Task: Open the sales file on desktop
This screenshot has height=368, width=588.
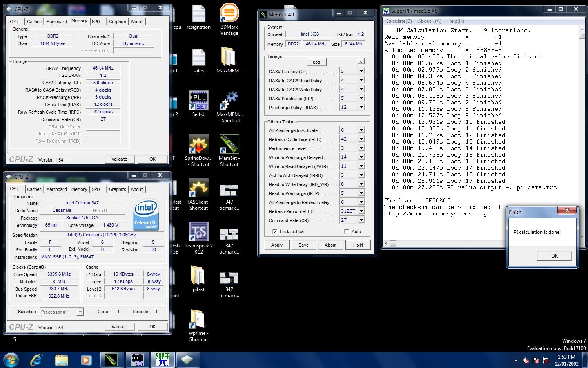Action: point(198,61)
